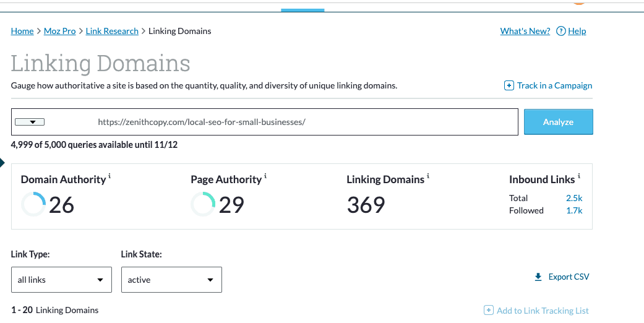Go to Home in the breadcrumb
Image resolution: width=644 pixels, height=323 pixels.
[22, 32]
